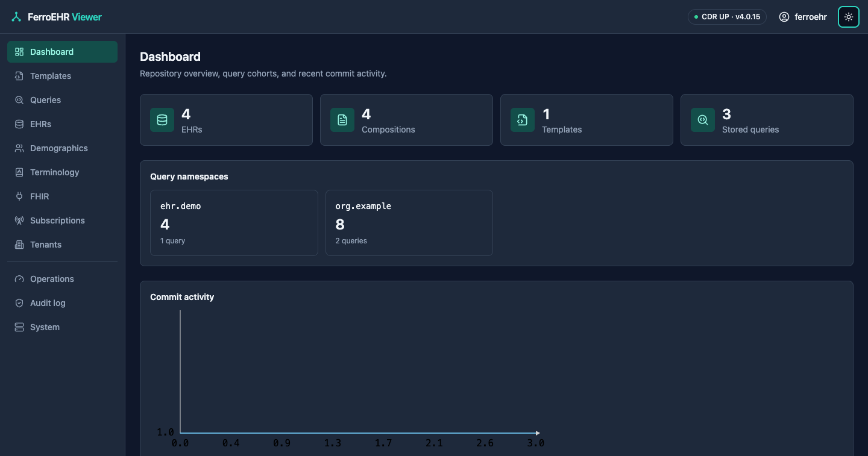Click the Demographics sidebar people icon

(19, 148)
